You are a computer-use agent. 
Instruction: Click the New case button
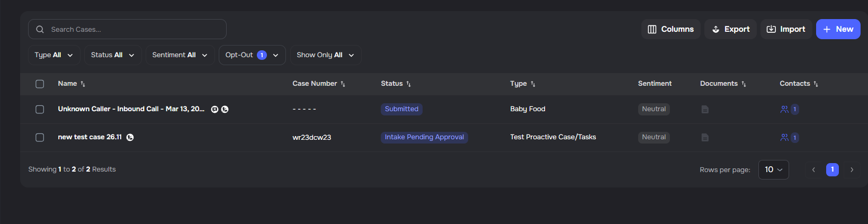point(838,29)
